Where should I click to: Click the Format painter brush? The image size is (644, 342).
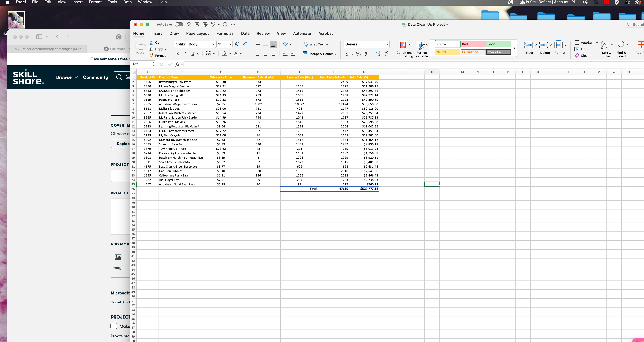coord(151,55)
